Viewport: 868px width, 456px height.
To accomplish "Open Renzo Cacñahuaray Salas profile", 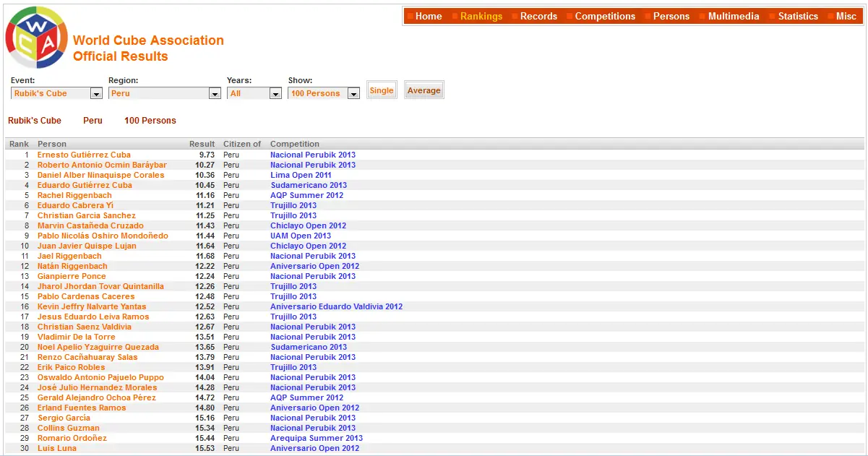I will [87, 357].
